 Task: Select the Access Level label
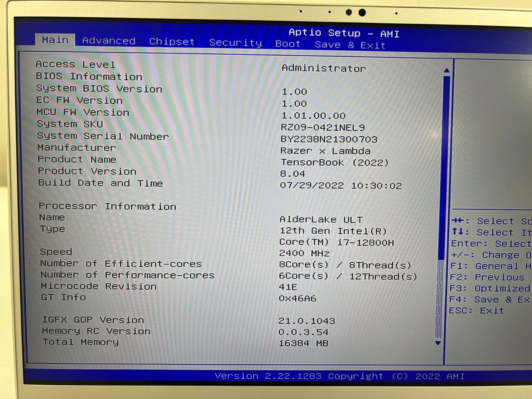click(75, 64)
